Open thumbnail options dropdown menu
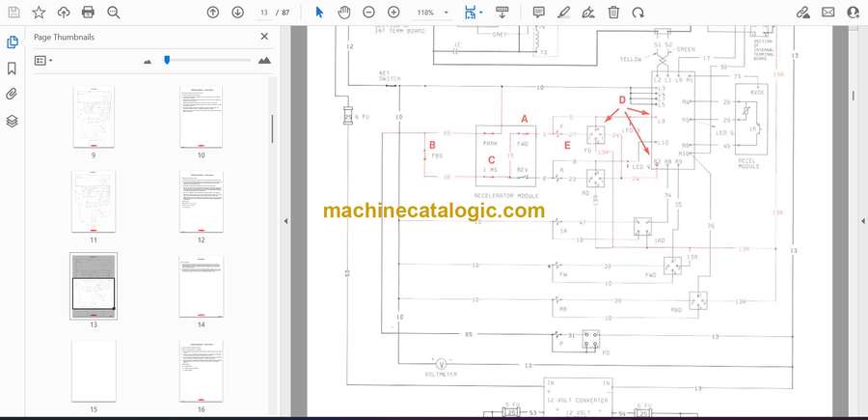Screen dimensions: 868x420 coord(43,60)
